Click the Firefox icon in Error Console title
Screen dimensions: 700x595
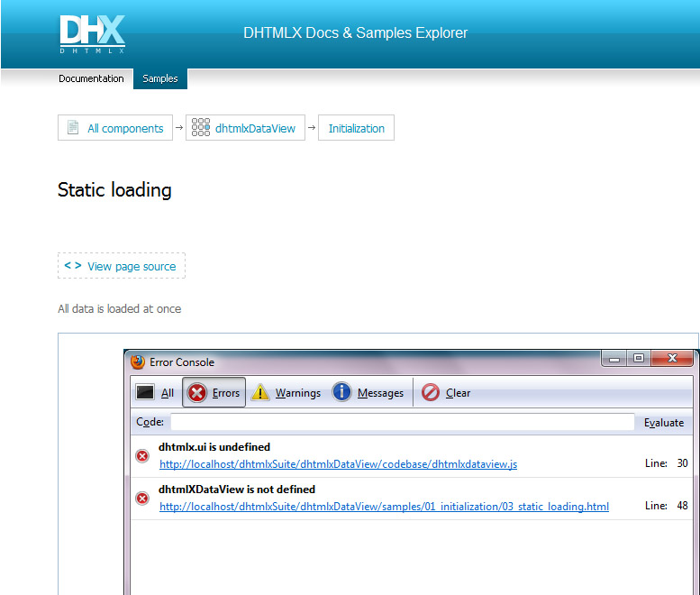(138, 362)
